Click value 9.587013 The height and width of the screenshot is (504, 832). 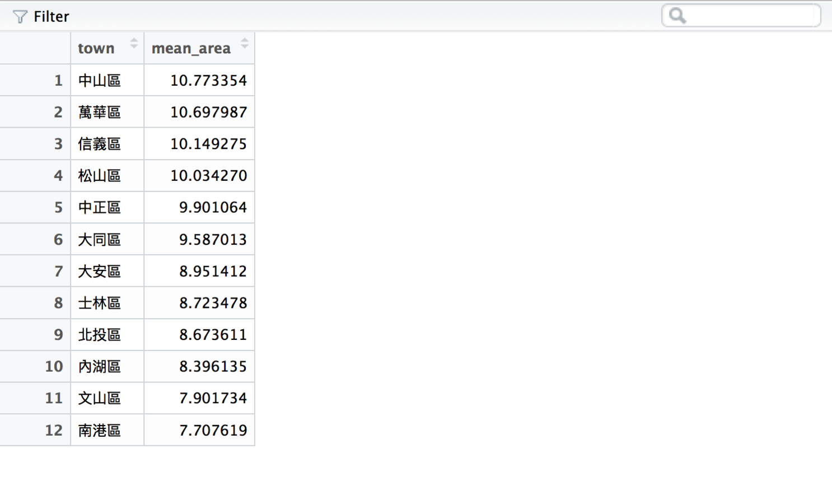[213, 240]
